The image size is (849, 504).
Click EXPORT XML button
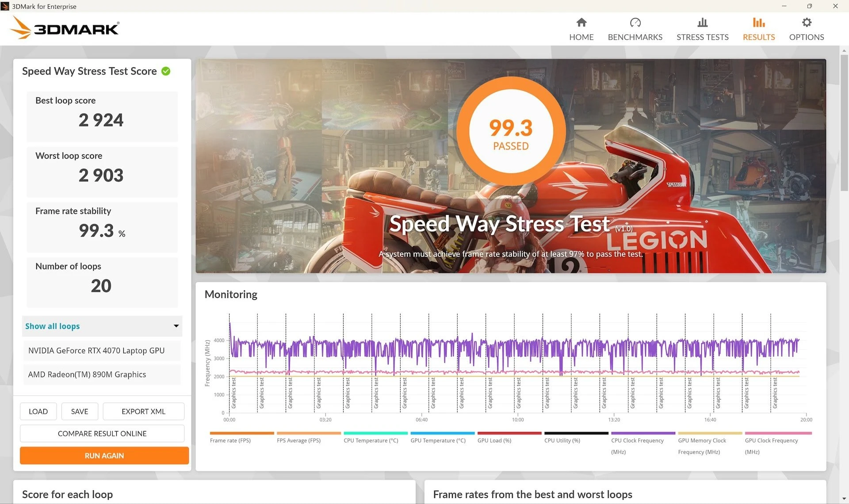[143, 412]
